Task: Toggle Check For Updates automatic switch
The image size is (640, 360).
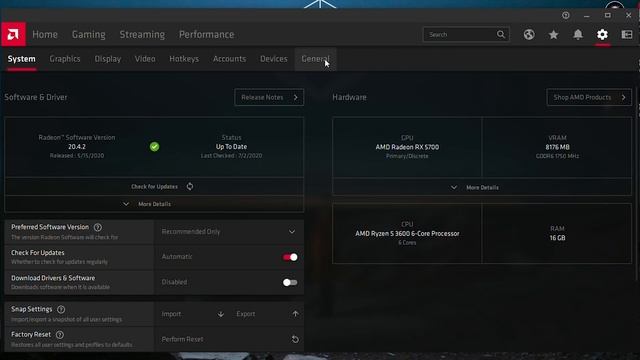Action: [x=290, y=257]
